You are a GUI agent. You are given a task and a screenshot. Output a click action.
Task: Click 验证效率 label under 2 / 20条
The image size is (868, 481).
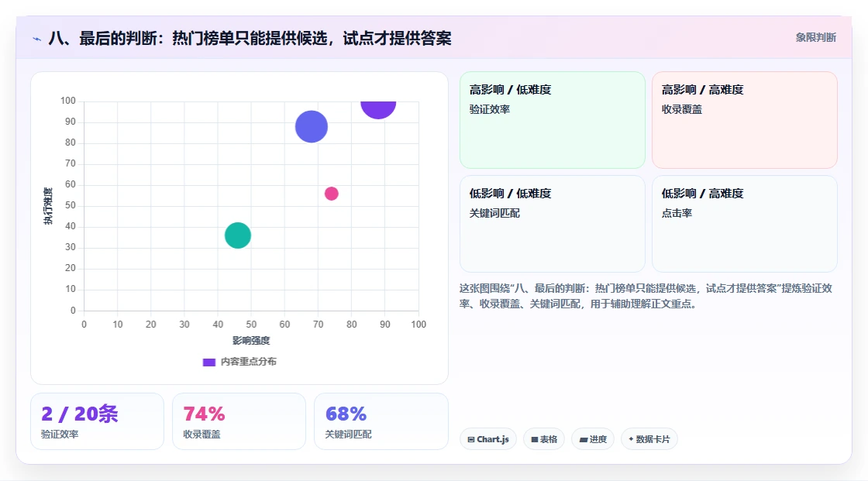point(60,435)
